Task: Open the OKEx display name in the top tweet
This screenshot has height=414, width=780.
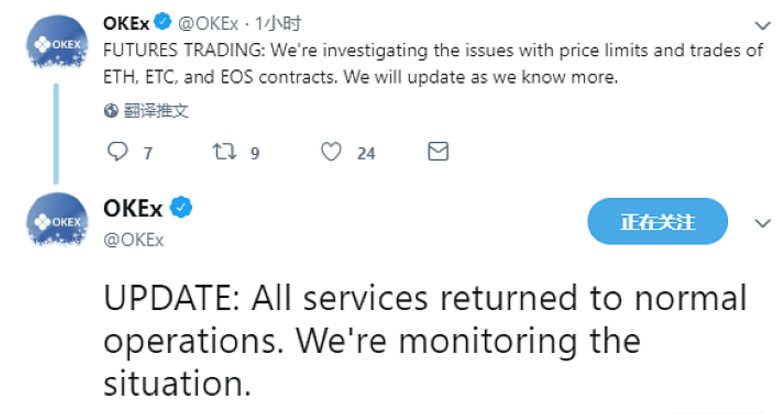Action: tap(126, 22)
